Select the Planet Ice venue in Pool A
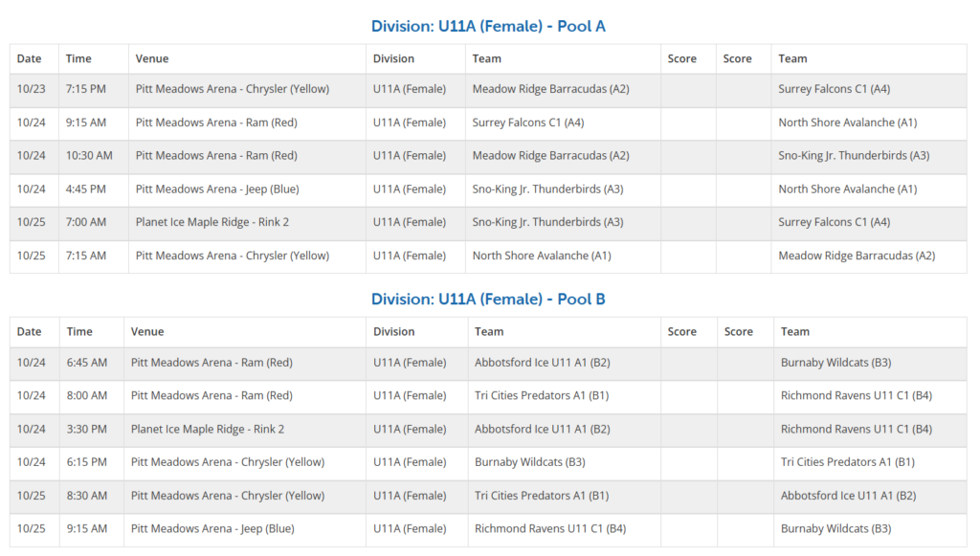The height and width of the screenshot is (556, 980). (x=212, y=222)
